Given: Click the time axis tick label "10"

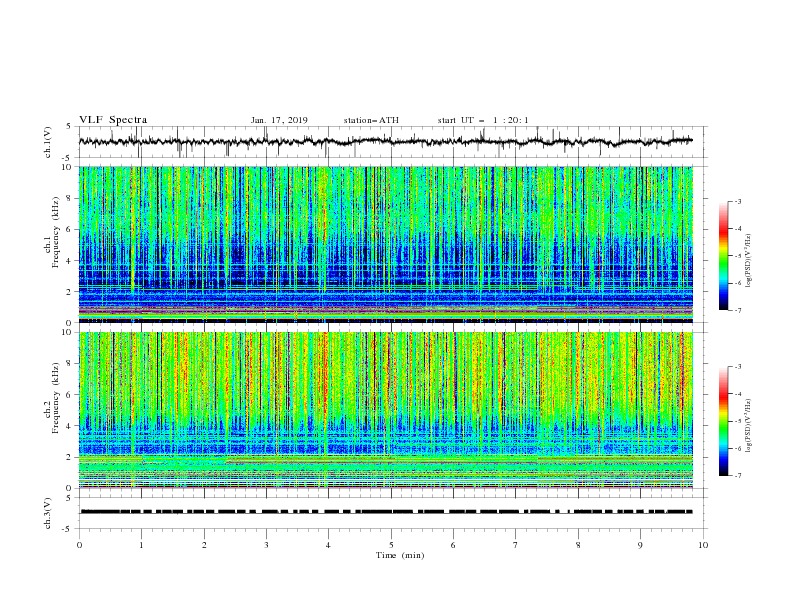Looking at the screenshot, I should (x=703, y=545).
